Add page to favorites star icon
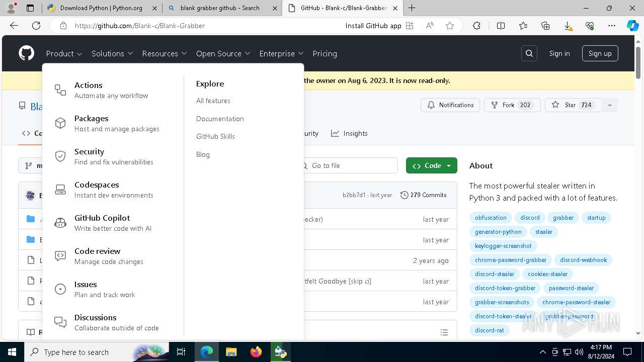The width and height of the screenshot is (644, 362). 450,26
